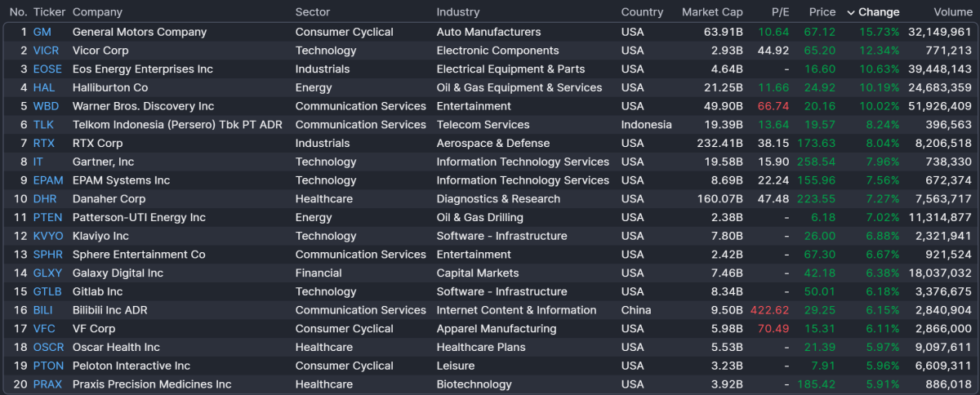980x395 pixels.
Task: Sort by the Sector column header
Action: pos(313,12)
